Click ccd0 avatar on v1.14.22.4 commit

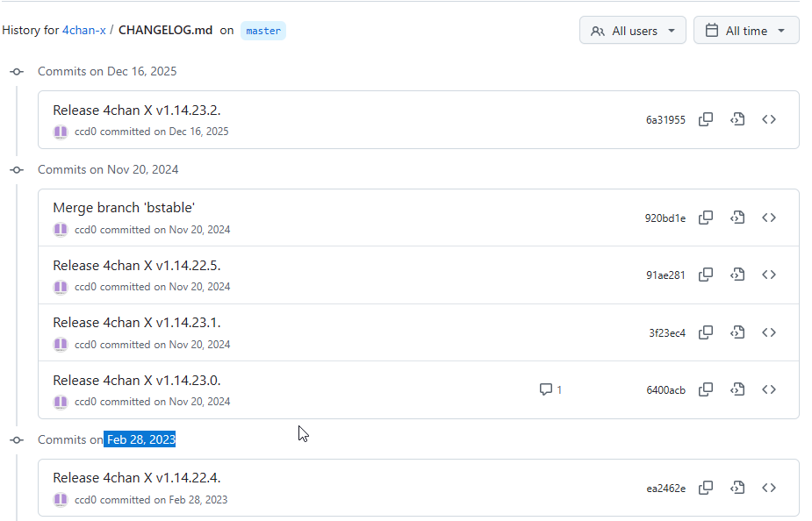tap(61, 500)
